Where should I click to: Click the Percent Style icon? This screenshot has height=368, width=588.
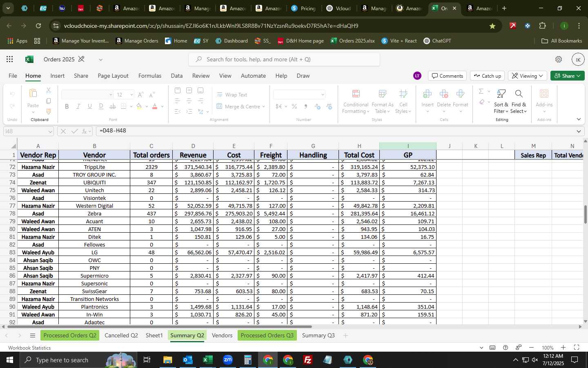pos(294,106)
